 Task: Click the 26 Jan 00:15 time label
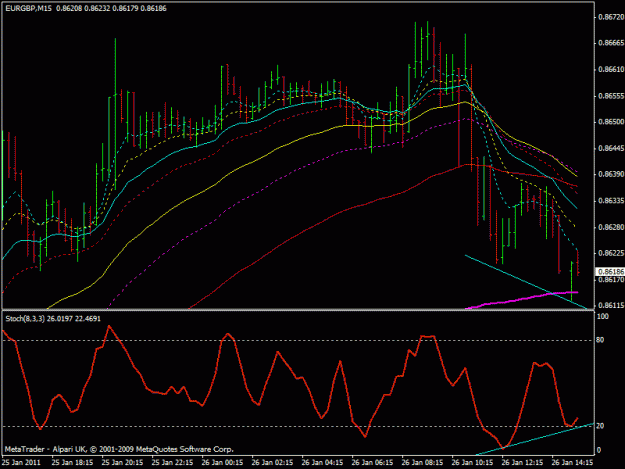tap(222, 463)
